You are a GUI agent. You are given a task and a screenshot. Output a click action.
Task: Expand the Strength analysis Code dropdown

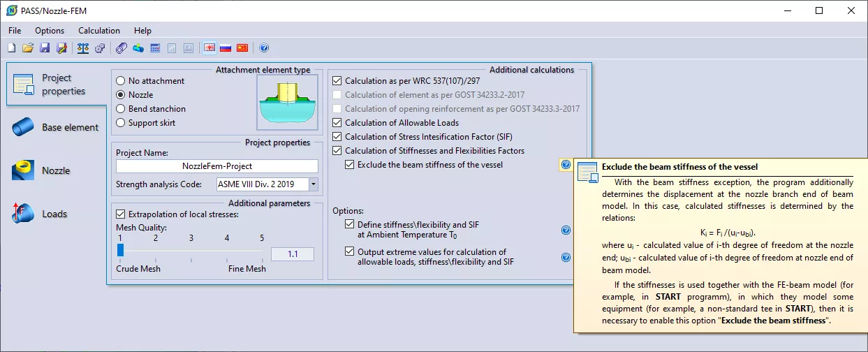(313, 184)
